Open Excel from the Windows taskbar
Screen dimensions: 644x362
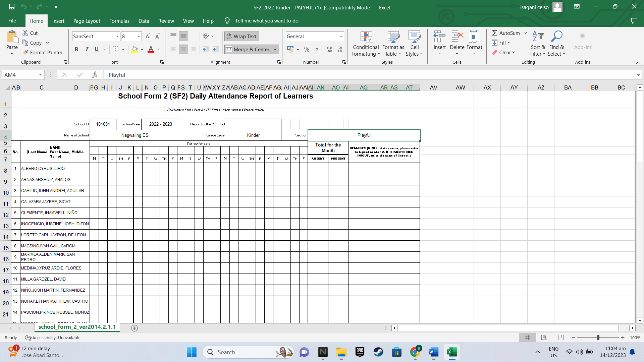click(452, 352)
